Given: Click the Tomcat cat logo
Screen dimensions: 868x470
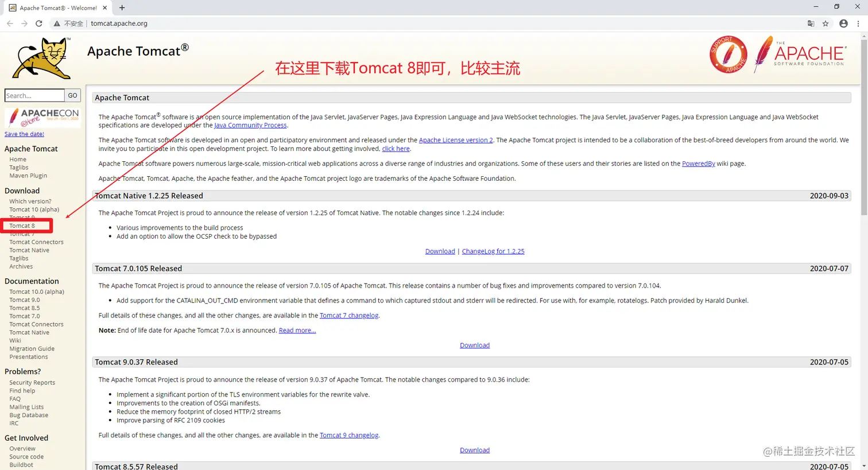Looking at the screenshot, I should pyautogui.click(x=41, y=59).
